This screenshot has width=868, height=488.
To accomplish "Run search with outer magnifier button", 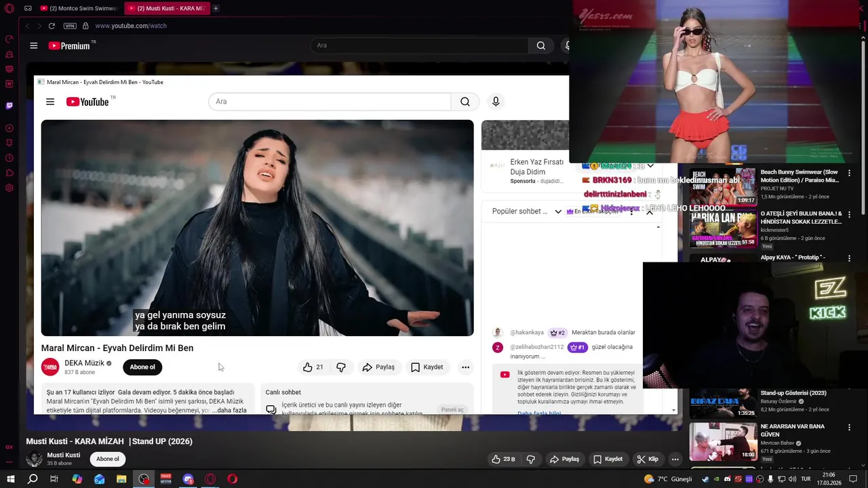I will click(540, 45).
